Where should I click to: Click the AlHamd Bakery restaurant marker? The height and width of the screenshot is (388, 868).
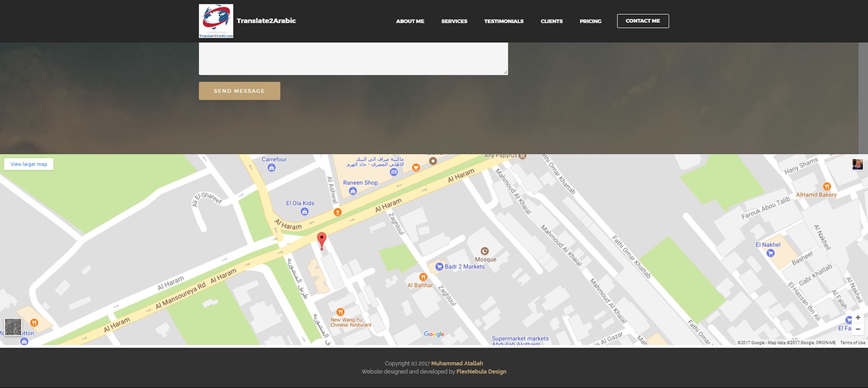pyautogui.click(x=826, y=186)
